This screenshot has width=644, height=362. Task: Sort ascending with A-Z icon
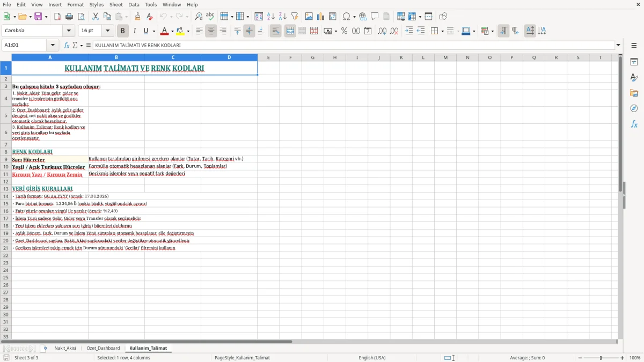(271, 17)
